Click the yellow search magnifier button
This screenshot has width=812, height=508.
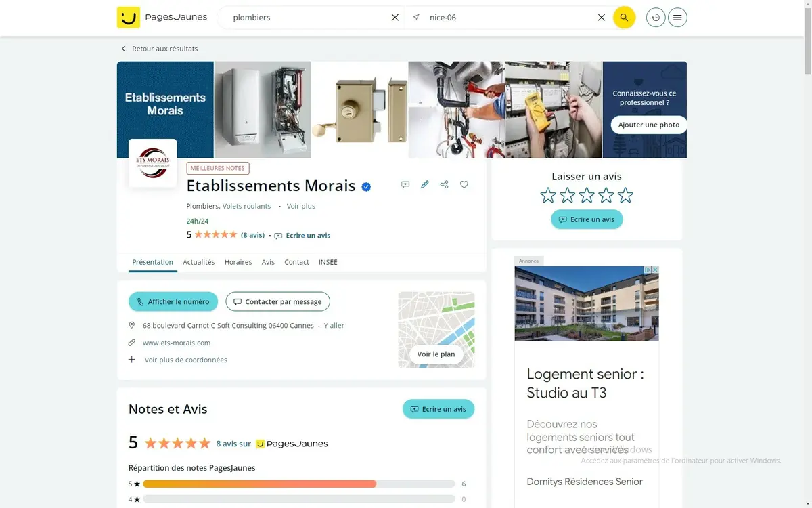624,18
